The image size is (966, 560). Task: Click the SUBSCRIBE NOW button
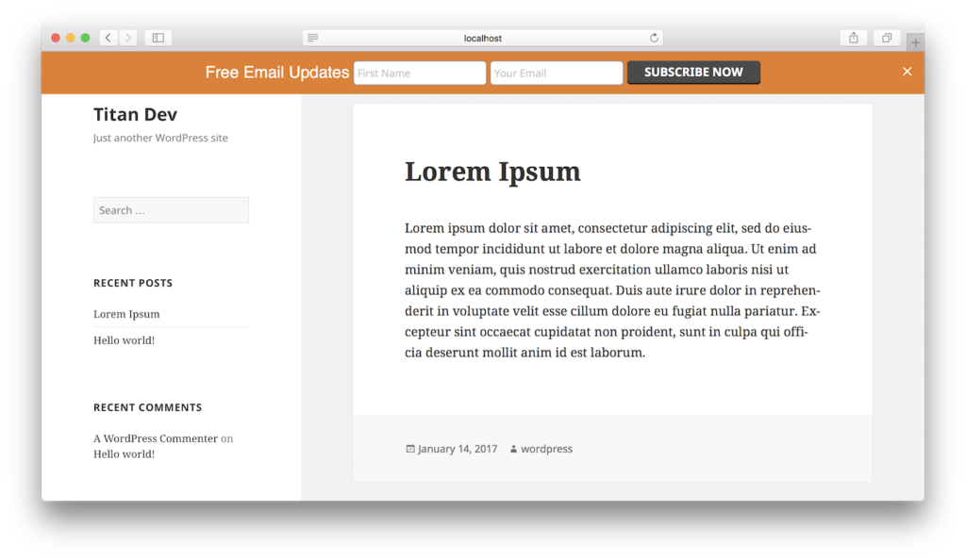coord(693,73)
